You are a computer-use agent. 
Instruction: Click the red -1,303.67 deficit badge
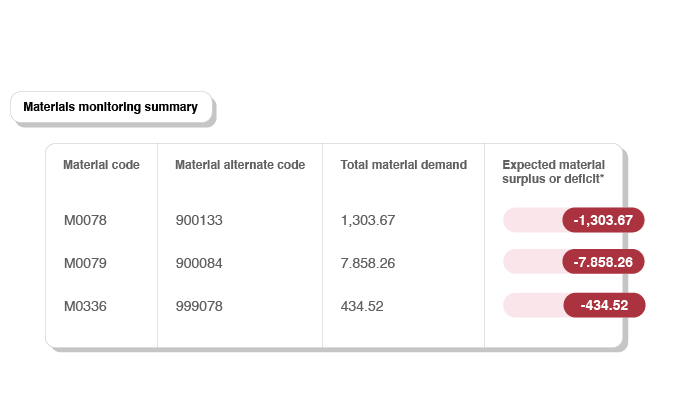click(603, 220)
